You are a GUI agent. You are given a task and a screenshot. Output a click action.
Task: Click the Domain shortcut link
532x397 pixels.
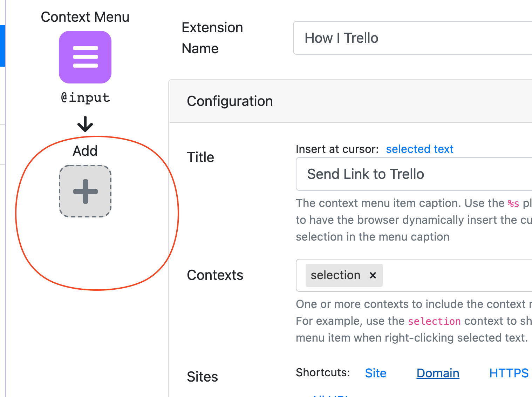pos(437,373)
